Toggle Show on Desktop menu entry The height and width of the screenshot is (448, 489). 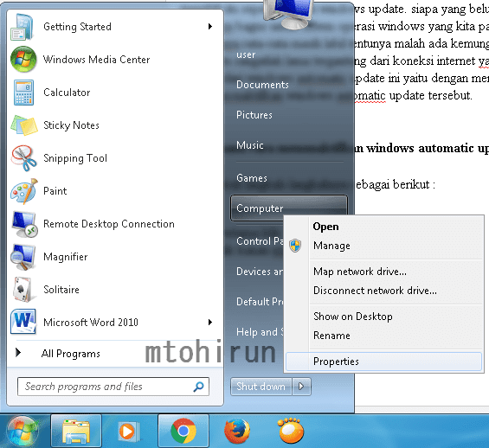383,317
